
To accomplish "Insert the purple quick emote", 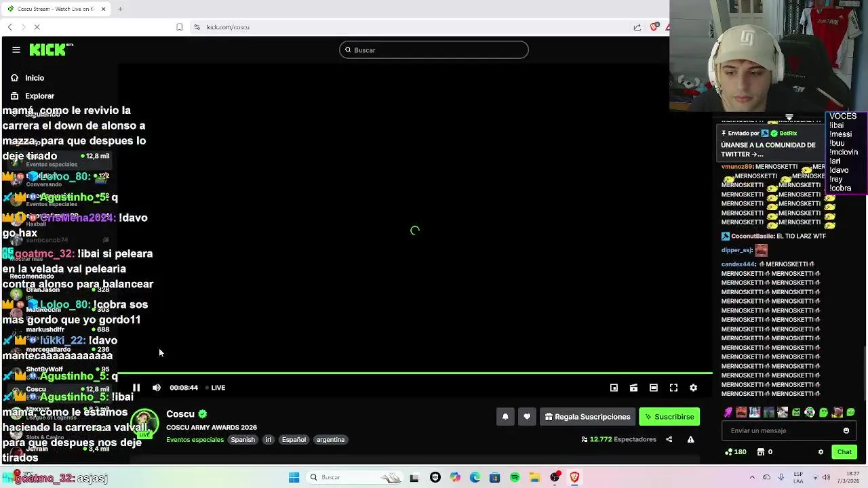I will click(x=728, y=412).
